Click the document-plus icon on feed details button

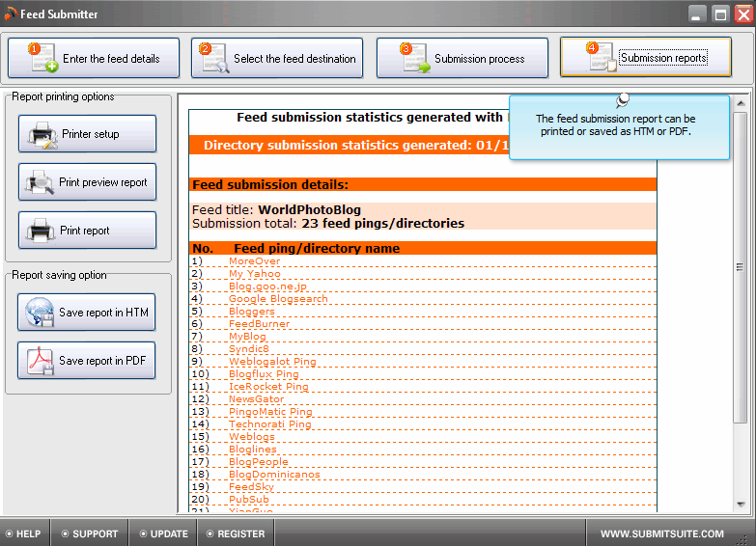click(43, 58)
